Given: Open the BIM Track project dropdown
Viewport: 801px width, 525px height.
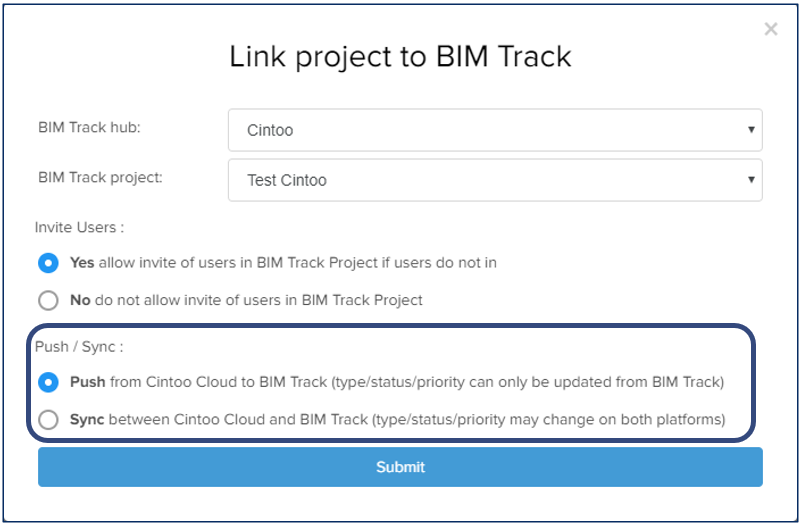Looking at the screenshot, I should pos(495,180).
